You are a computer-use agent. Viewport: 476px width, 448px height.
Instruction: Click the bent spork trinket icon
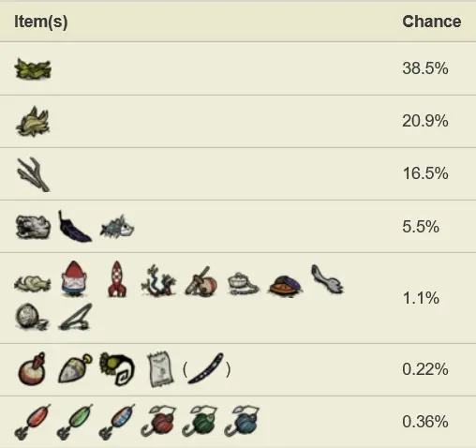coord(327,279)
